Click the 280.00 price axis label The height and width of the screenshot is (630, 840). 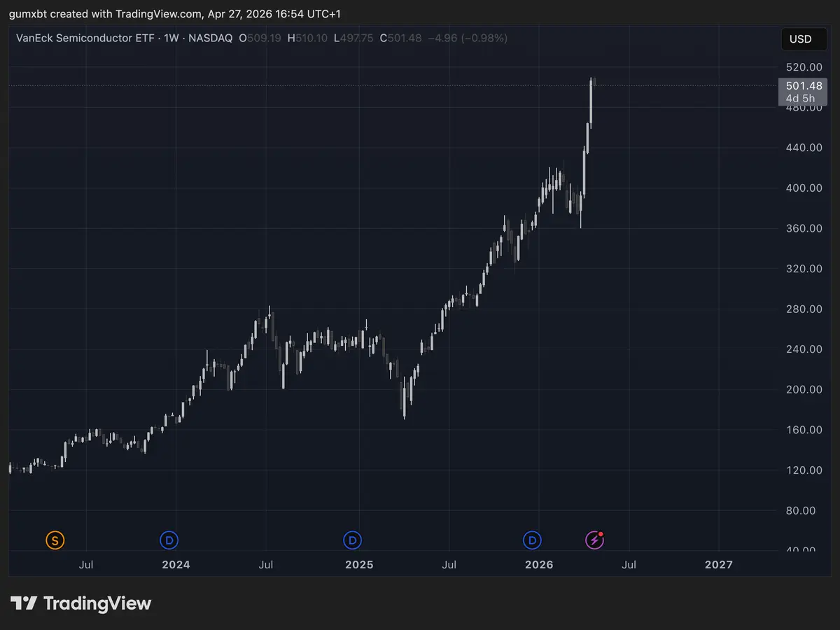click(804, 309)
